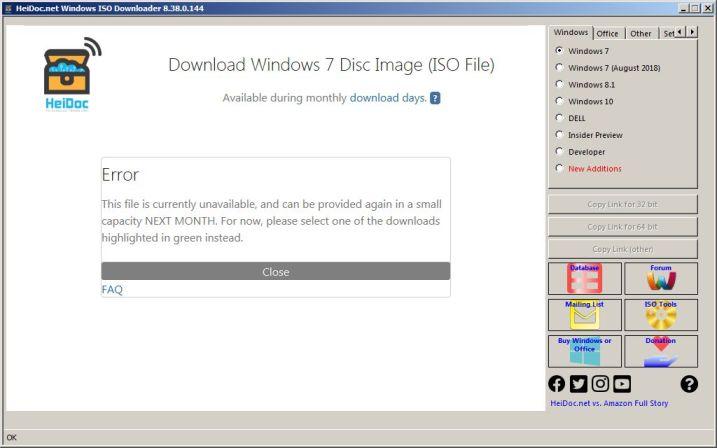The width and height of the screenshot is (717, 448).
Task: Pick the Developer radio button
Action: (x=559, y=151)
